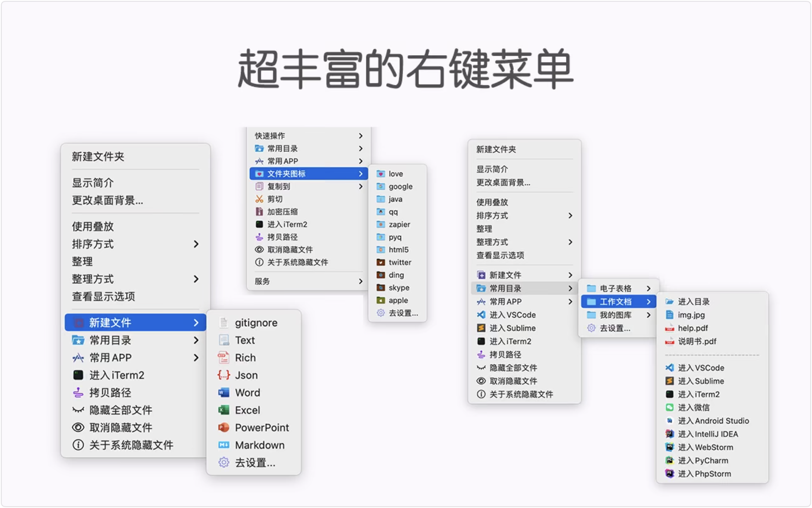Open 去设置… below the apple folder icon

[397, 313]
